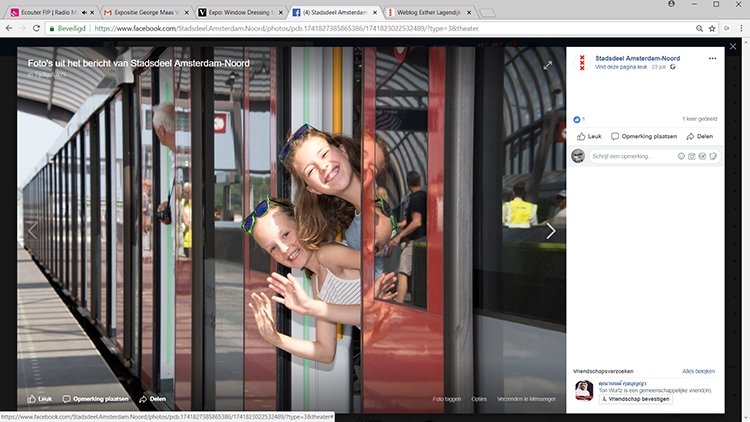Click Foto taggen below the photo
The height and width of the screenshot is (422, 750).
[x=447, y=399]
